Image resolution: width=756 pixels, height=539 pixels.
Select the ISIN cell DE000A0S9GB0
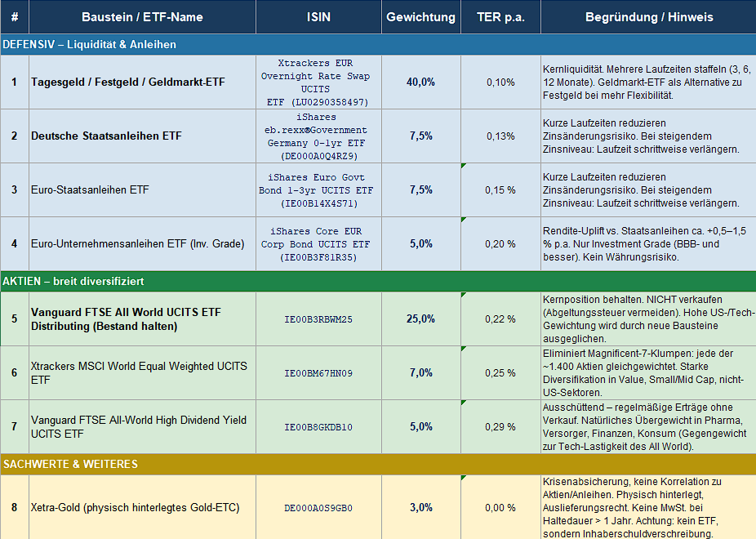(318, 507)
